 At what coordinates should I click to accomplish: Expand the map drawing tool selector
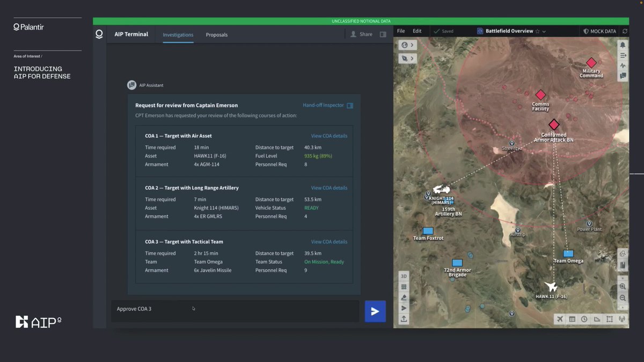(x=407, y=58)
